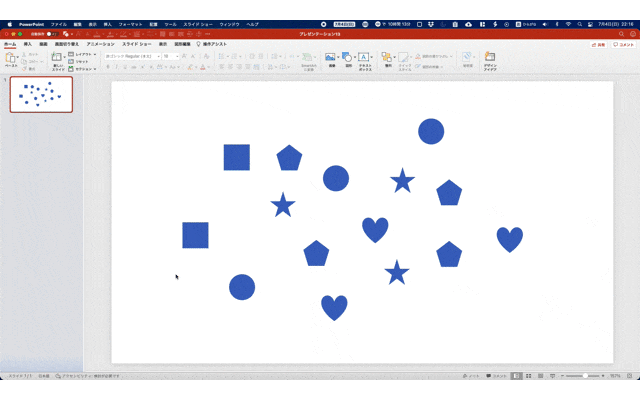Open the font size combo box
640x400 pixels.
pos(171,56)
